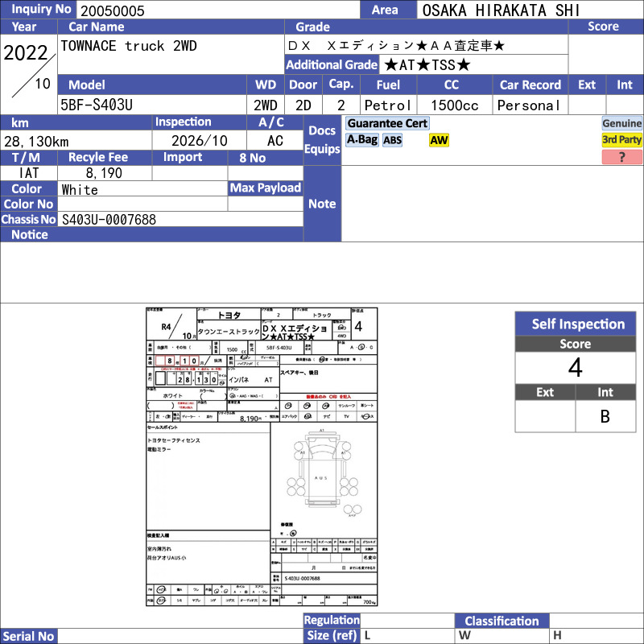Select the A-Bag equipment badge
This screenshot has height=644, width=644.
tap(361, 139)
